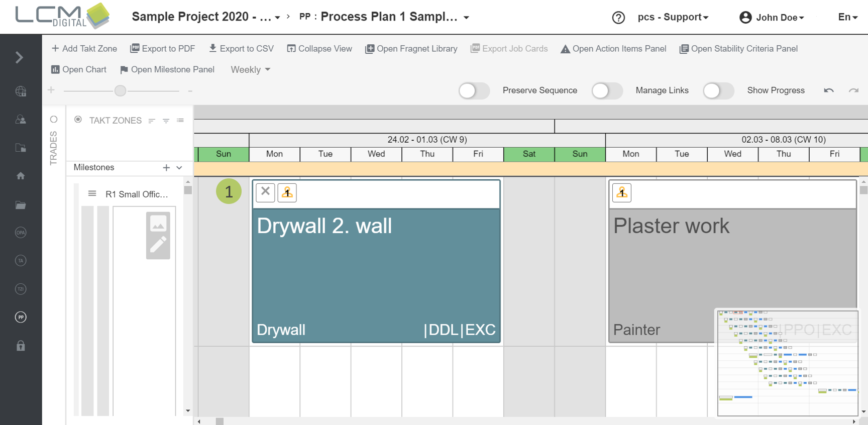Open the Weekly view dropdown
Screen dimensions: 868x425
[250, 70]
